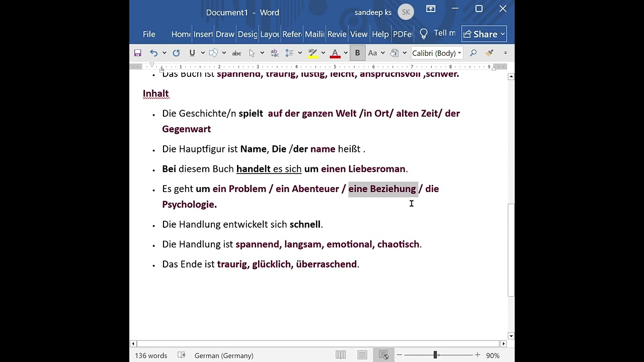Click the paste icon in toolbar
Viewport: 644px width, 362px height.
[x=394, y=53]
